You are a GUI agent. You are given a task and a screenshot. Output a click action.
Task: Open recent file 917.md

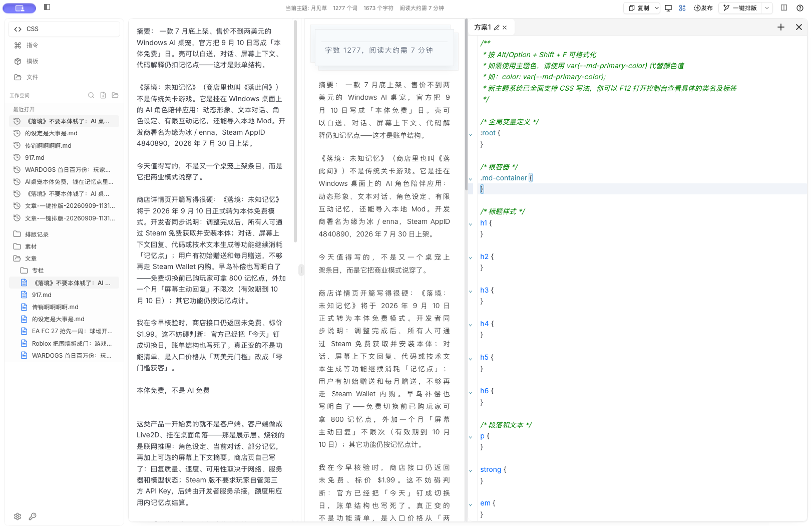click(64, 157)
